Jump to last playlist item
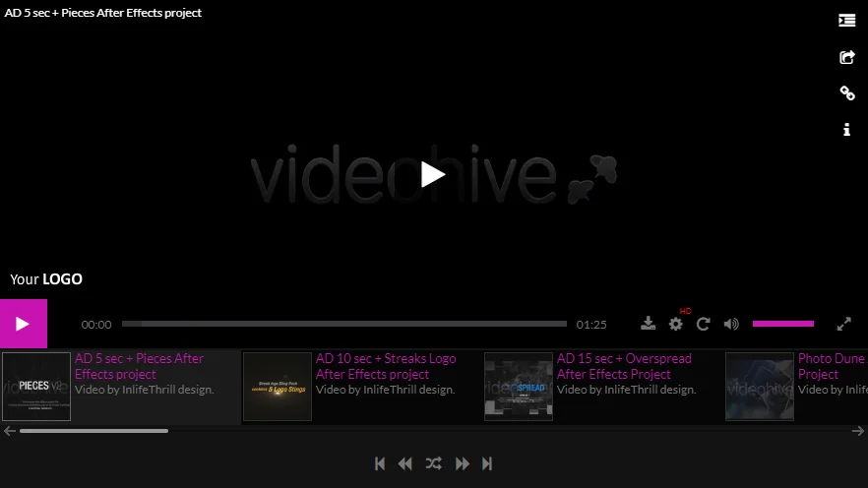868x488 pixels. 487,463
